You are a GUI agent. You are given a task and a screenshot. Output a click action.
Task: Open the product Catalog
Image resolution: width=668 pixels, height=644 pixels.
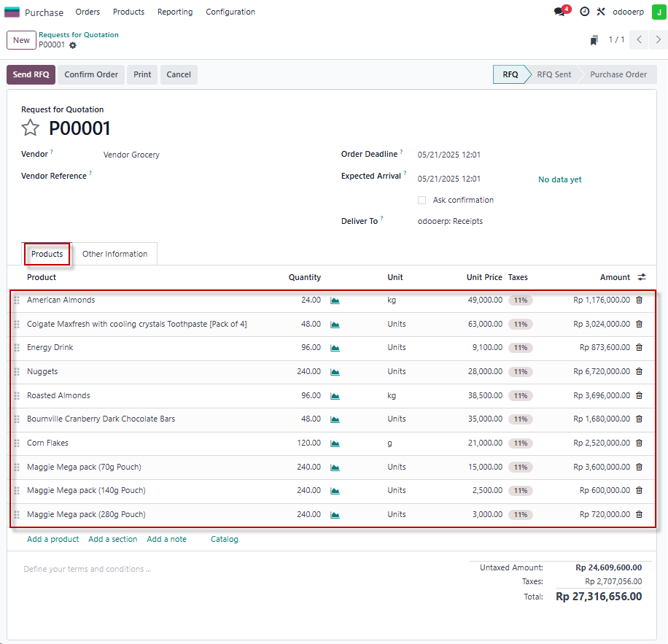tap(225, 539)
